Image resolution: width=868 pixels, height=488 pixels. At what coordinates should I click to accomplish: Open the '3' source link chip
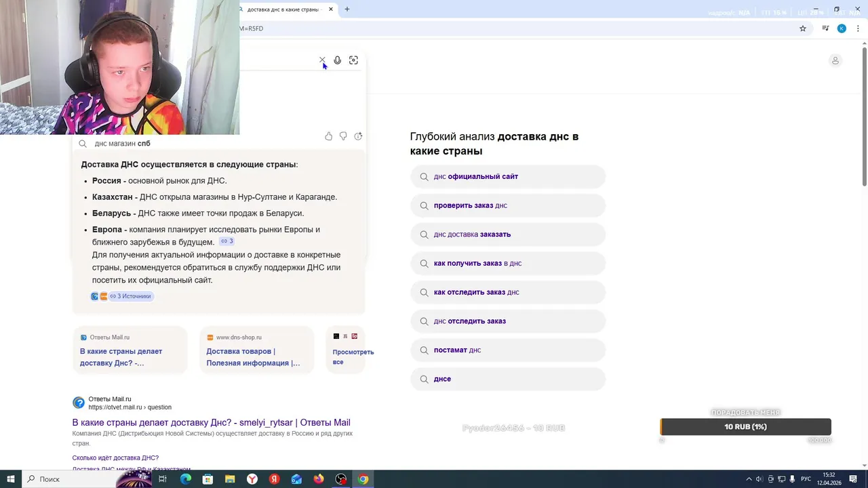point(227,241)
